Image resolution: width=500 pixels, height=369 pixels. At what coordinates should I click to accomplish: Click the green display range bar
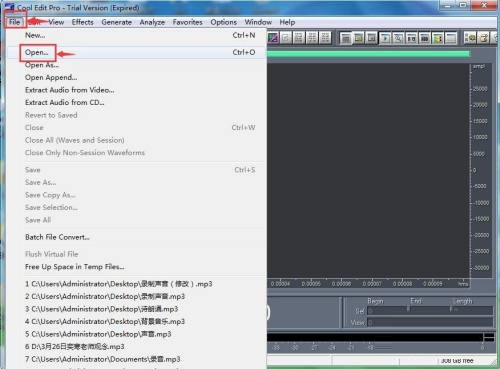tap(368, 53)
